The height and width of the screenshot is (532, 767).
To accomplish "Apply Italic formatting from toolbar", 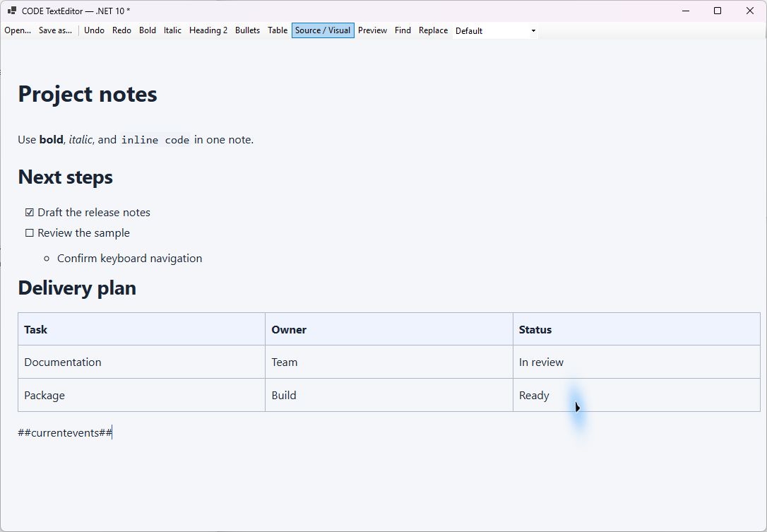I will coord(172,30).
